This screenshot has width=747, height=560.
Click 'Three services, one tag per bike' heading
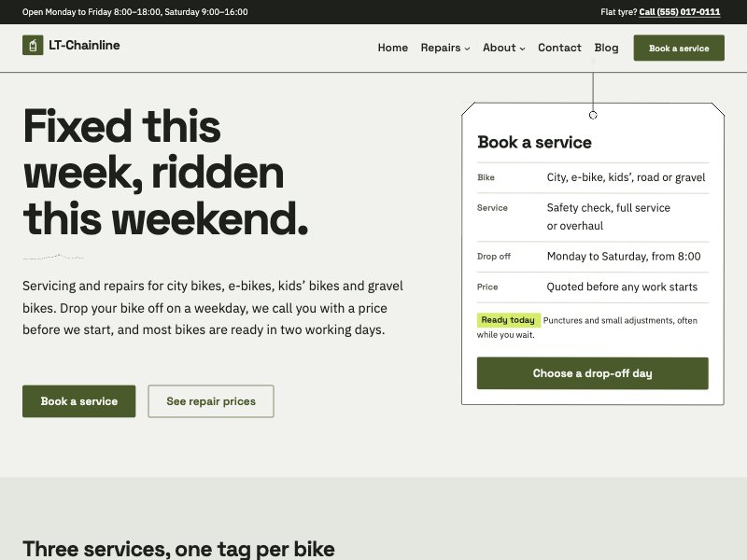tap(178, 549)
